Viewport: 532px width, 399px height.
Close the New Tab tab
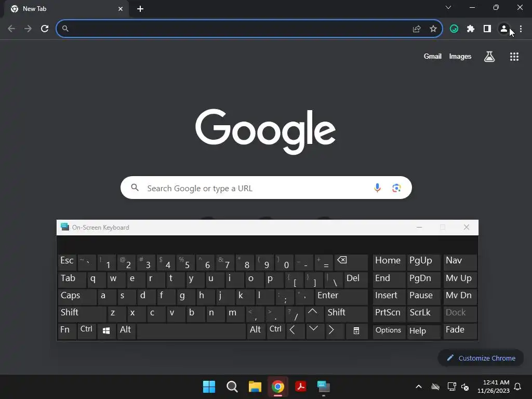[x=121, y=9]
